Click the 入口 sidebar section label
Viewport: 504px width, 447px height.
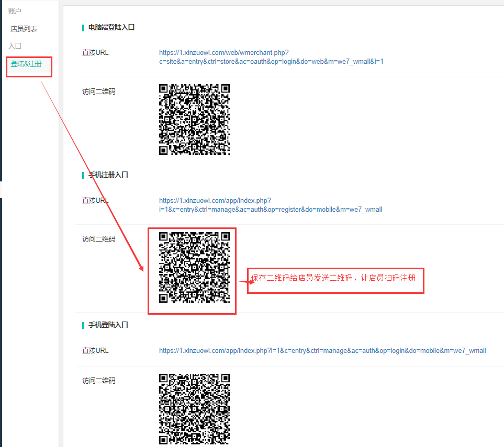point(15,46)
